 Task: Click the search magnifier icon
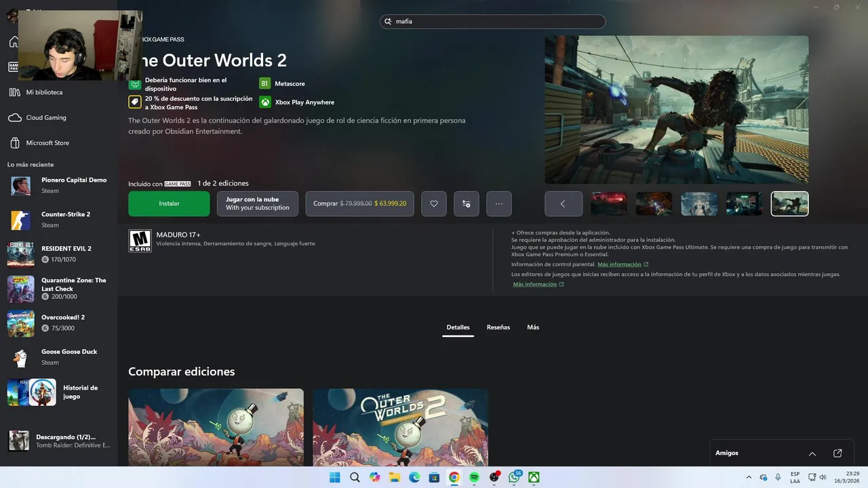(389, 22)
